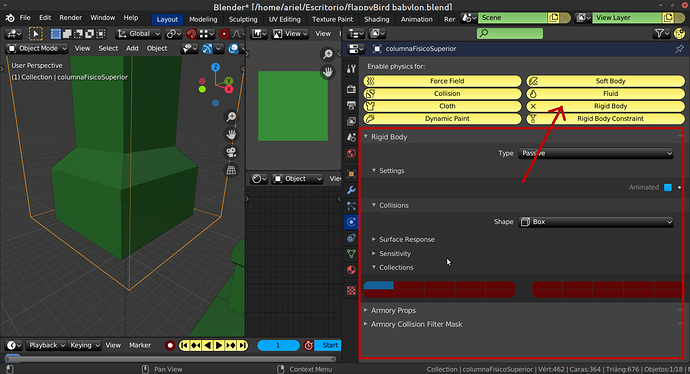
Task: Open the Output properties tab (printer icon)
Action: [x=351, y=105]
